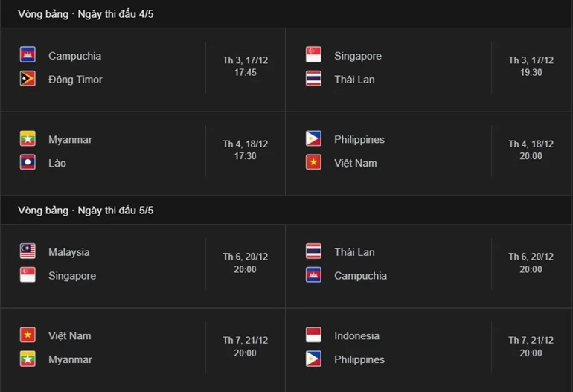Image resolution: width=573 pixels, height=392 pixels.
Task: Click the 17:30 kickoff time on 18/12
Action: (245, 156)
